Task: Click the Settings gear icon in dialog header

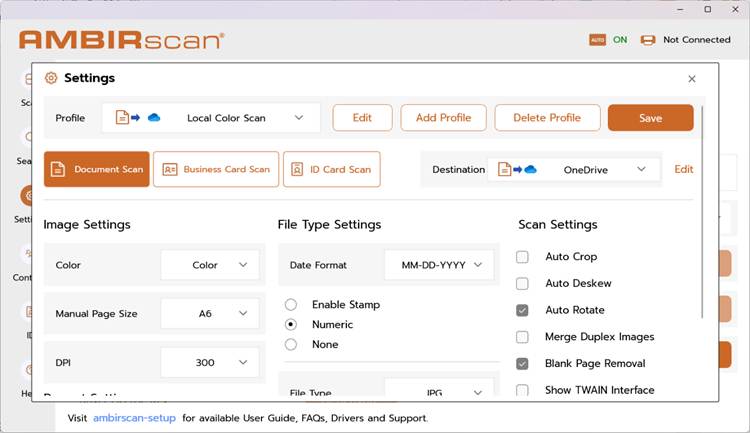Action: (51, 78)
